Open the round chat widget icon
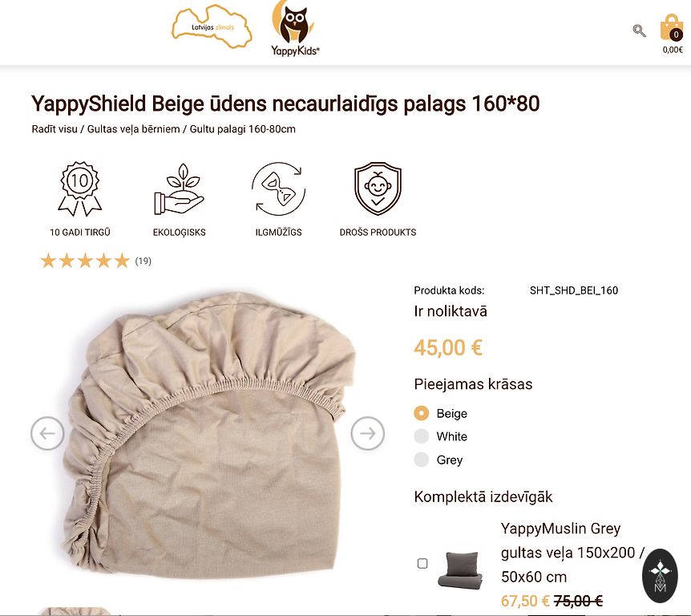The width and height of the screenshot is (691, 616). [x=659, y=576]
